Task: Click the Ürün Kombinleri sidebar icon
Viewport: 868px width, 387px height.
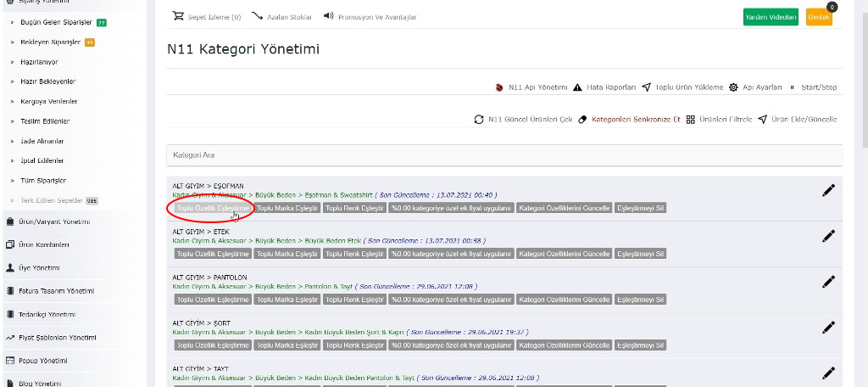Action: click(x=10, y=244)
